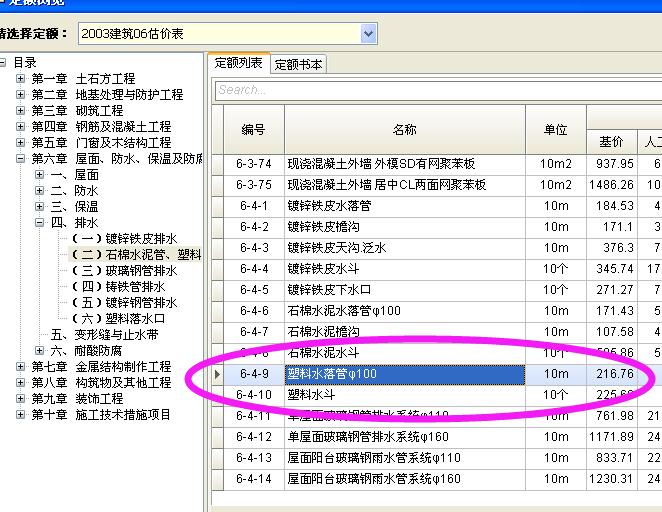
Task: Select row 6-4-4 镀锌铁皮水斗
Action: (437, 269)
